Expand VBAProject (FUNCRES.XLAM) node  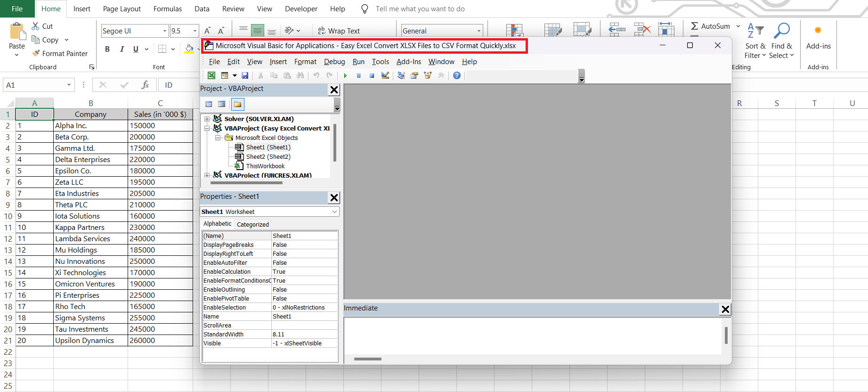click(x=207, y=175)
